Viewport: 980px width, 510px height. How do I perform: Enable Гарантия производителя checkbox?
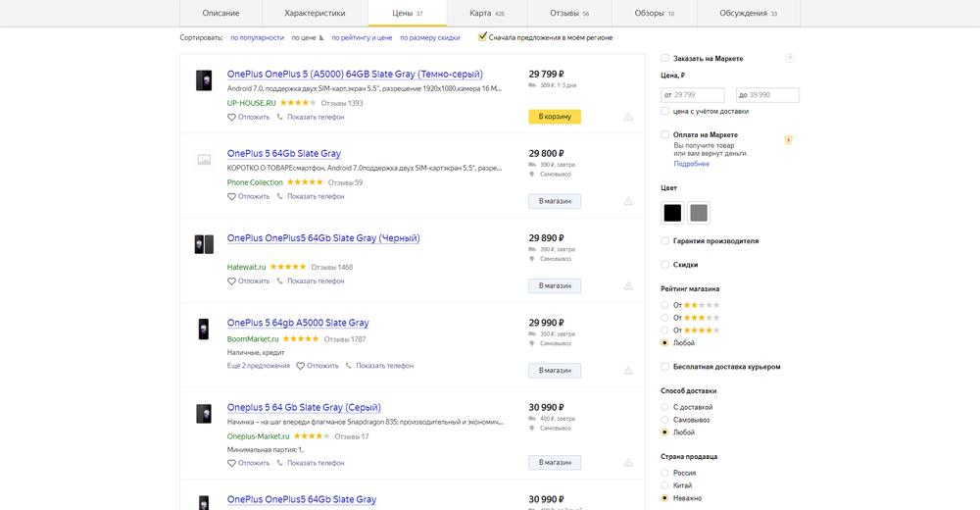point(665,241)
